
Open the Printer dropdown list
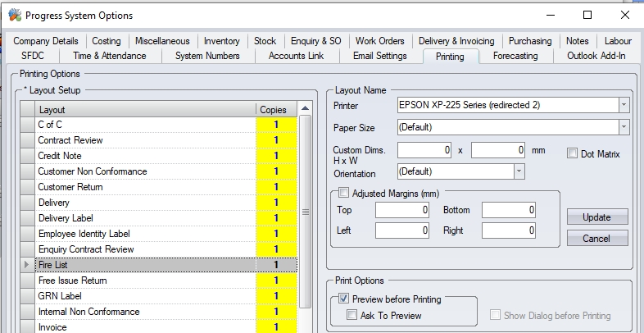[x=624, y=105]
